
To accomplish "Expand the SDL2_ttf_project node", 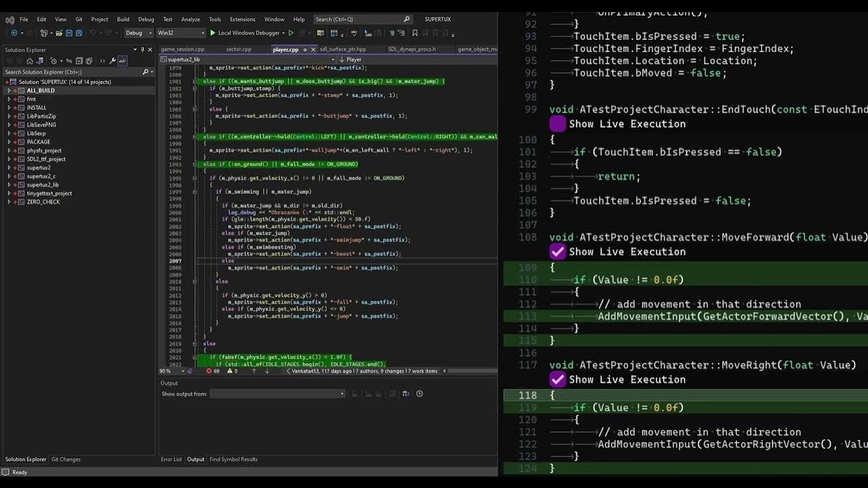I will (x=9, y=159).
